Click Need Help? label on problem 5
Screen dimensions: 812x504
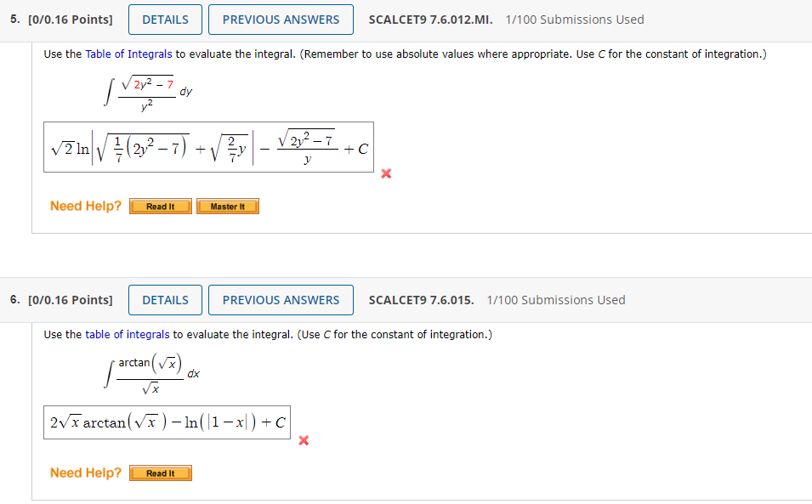[85, 206]
